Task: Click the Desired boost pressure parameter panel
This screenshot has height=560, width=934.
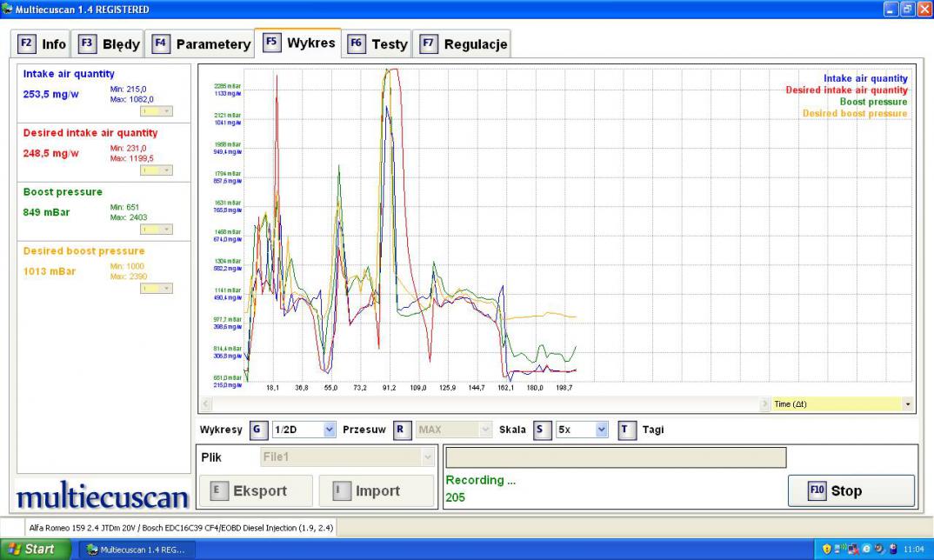Action: pyautogui.click(x=103, y=270)
